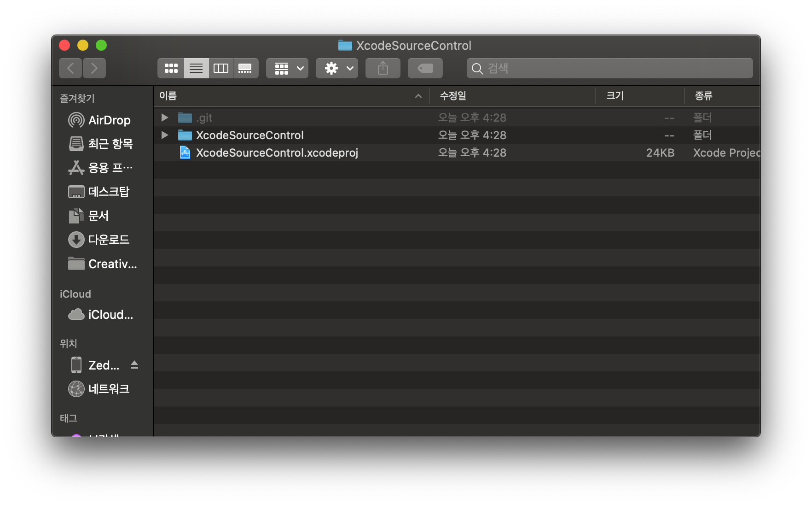812x505 pixels.
Task: Click the modified date of xcodeproj file
Action: click(x=472, y=153)
